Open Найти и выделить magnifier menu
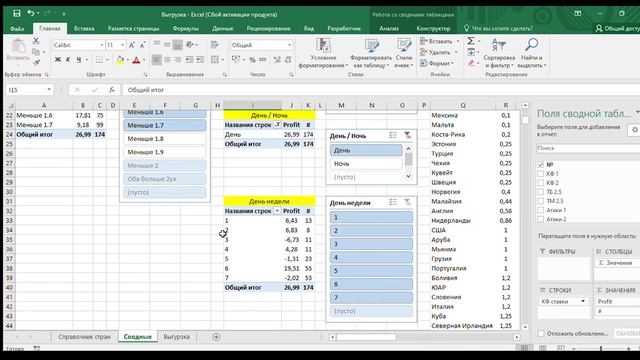Image resolution: width=640 pixels, height=360 pixels. 532,53
